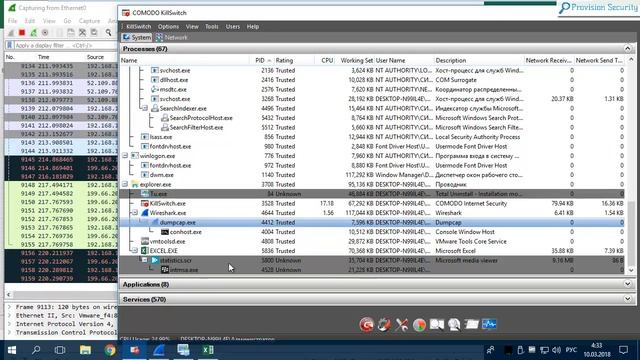Collapse the SearchIndexer.exe tree node
Image resolution: width=640 pixels, height=360 pixels.
click(145, 108)
